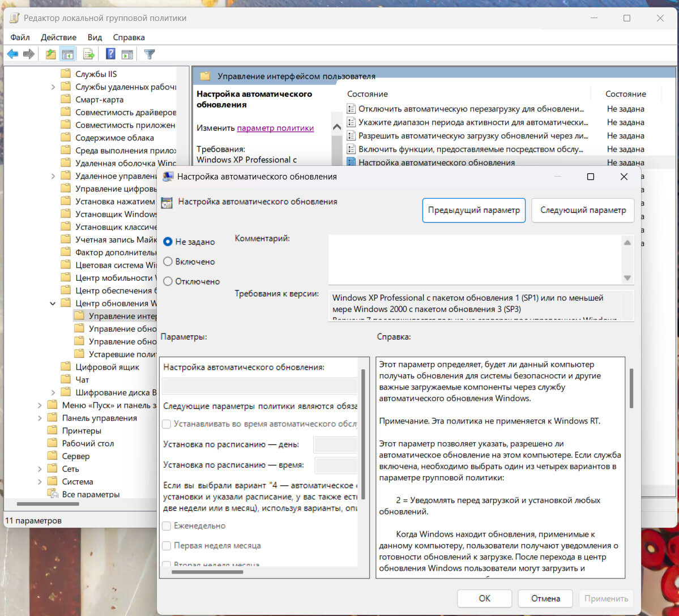Open the 'Справка' menu
The width and height of the screenshot is (679, 616).
point(129,37)
